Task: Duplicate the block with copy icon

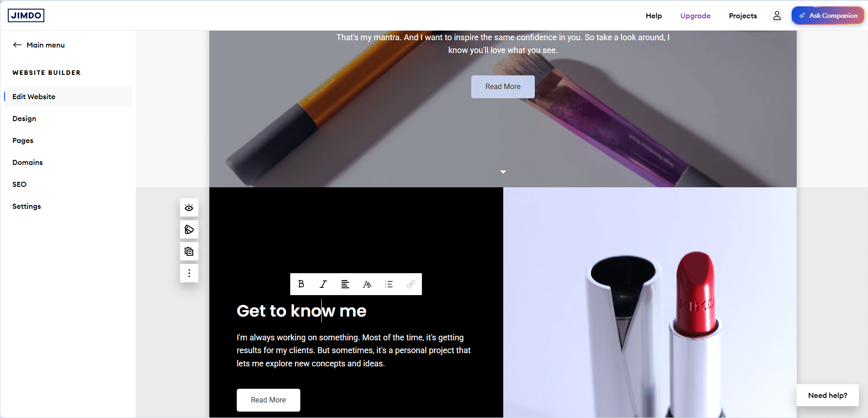Action: click(189, 251)
